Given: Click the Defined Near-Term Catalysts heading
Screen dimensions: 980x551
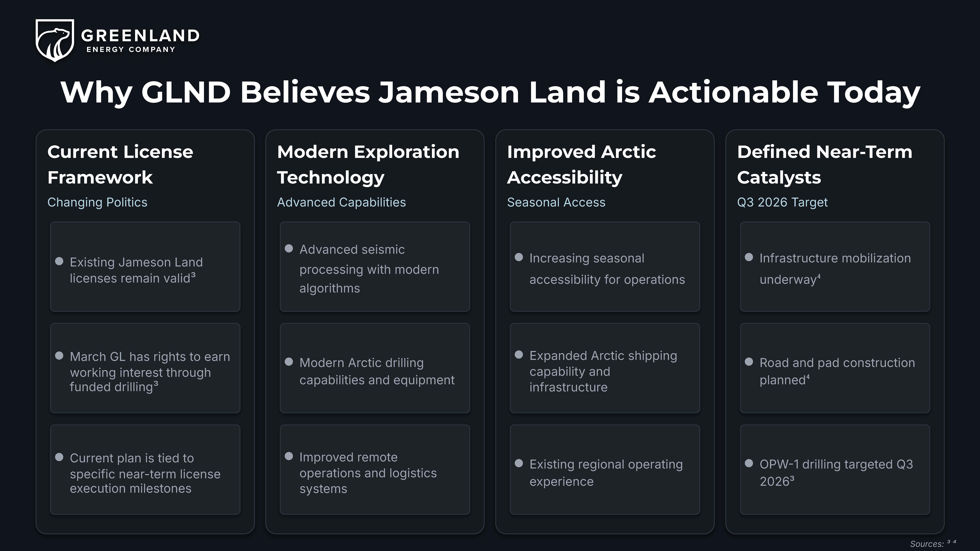Looking at the screenshot, I should pyautogui.click(x=824, y=164).
